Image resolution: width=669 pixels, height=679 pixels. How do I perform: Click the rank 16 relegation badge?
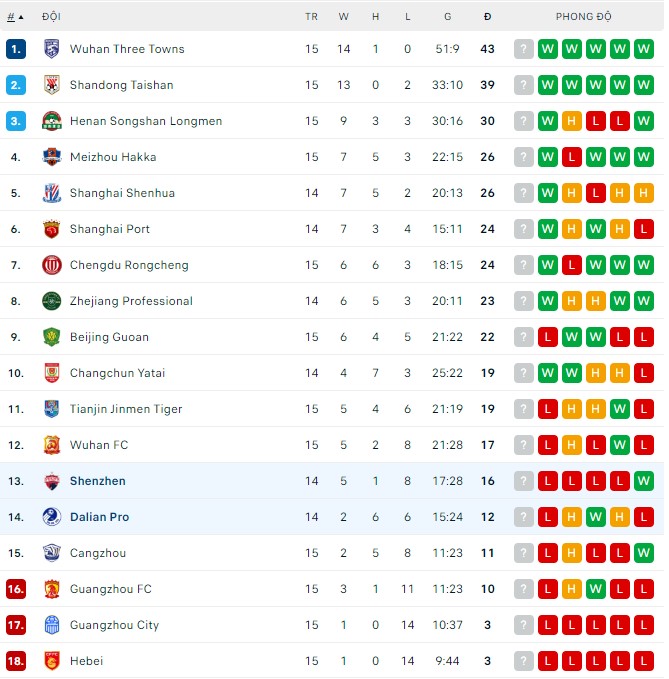[x=16, y=589]
